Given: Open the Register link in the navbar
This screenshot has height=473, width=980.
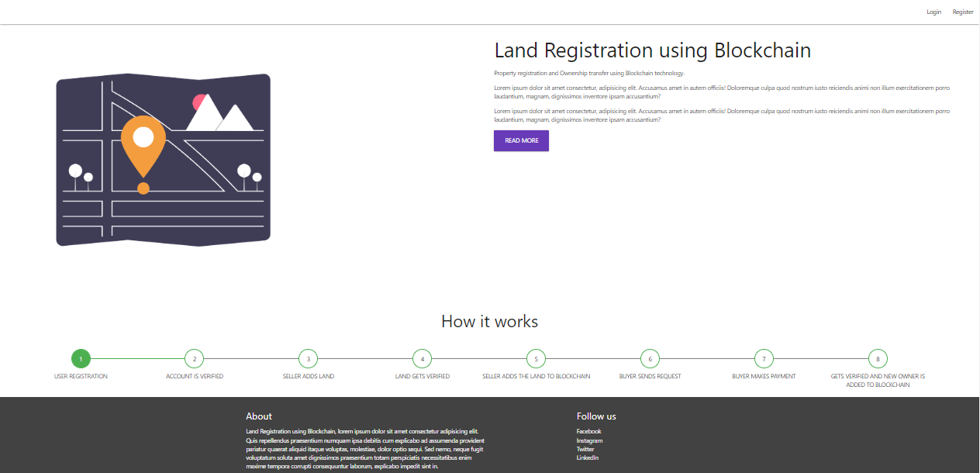Looking at the screenshot, I should 963,12.
